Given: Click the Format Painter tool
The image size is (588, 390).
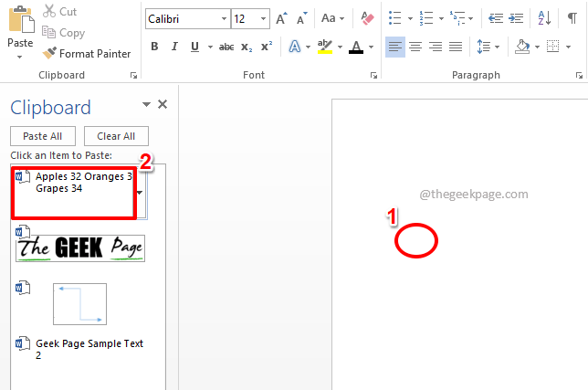Looking at the screenshot, I should pyautogui.click(x=87, y=54).
